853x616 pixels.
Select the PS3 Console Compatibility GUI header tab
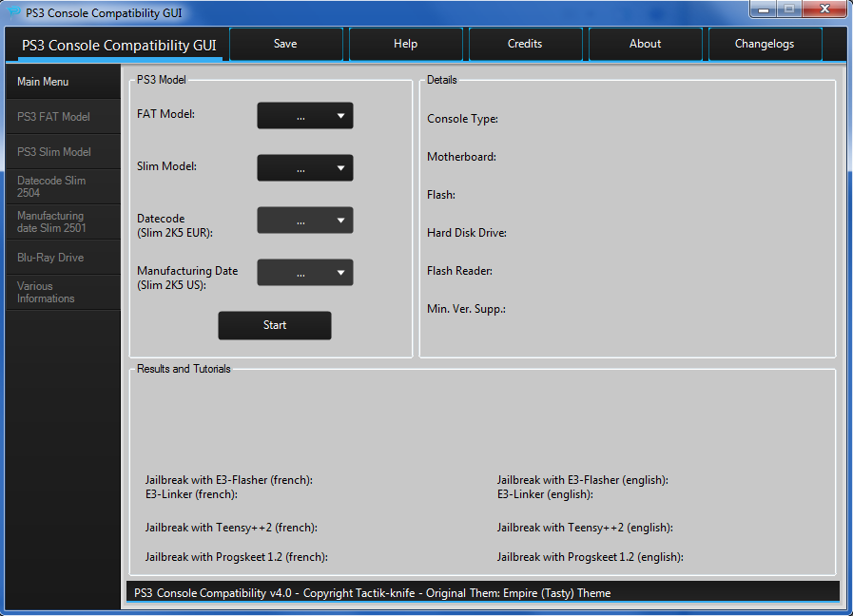pos(119,45)
